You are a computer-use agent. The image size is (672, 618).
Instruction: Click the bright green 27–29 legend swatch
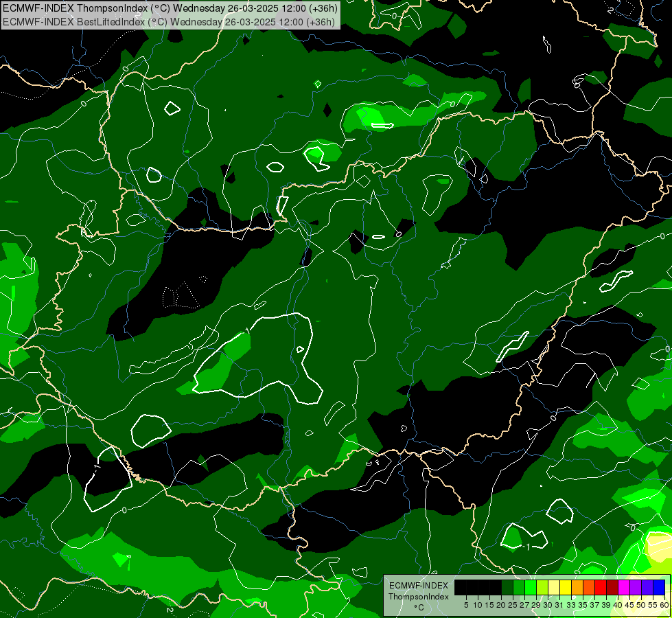pyautogui.click(x=531, y=588)
